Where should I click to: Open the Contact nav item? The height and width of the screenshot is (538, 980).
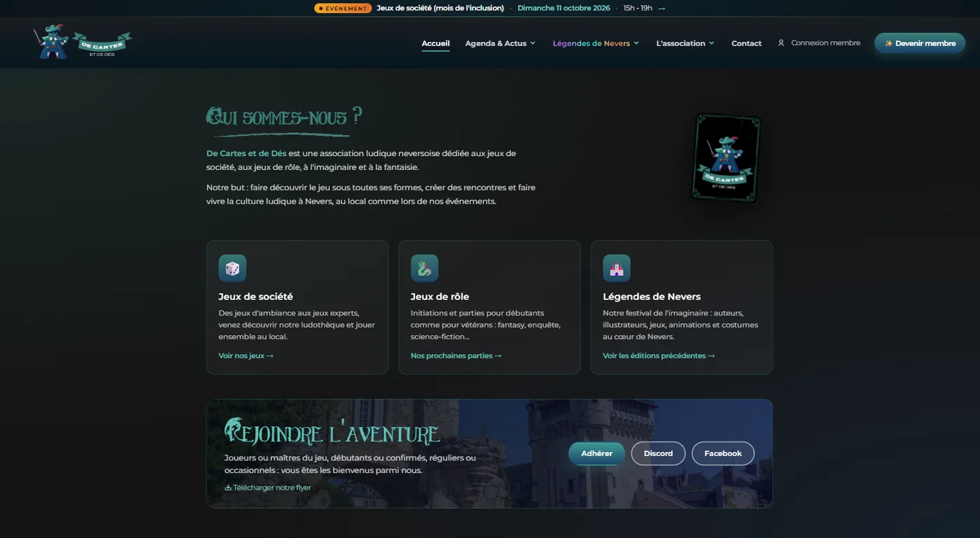point(746,43)
